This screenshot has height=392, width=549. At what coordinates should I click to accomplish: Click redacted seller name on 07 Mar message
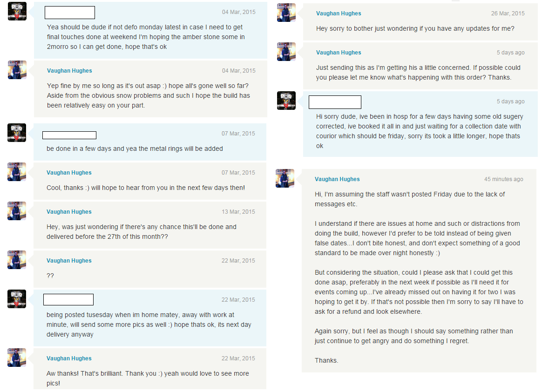[69, 135]
